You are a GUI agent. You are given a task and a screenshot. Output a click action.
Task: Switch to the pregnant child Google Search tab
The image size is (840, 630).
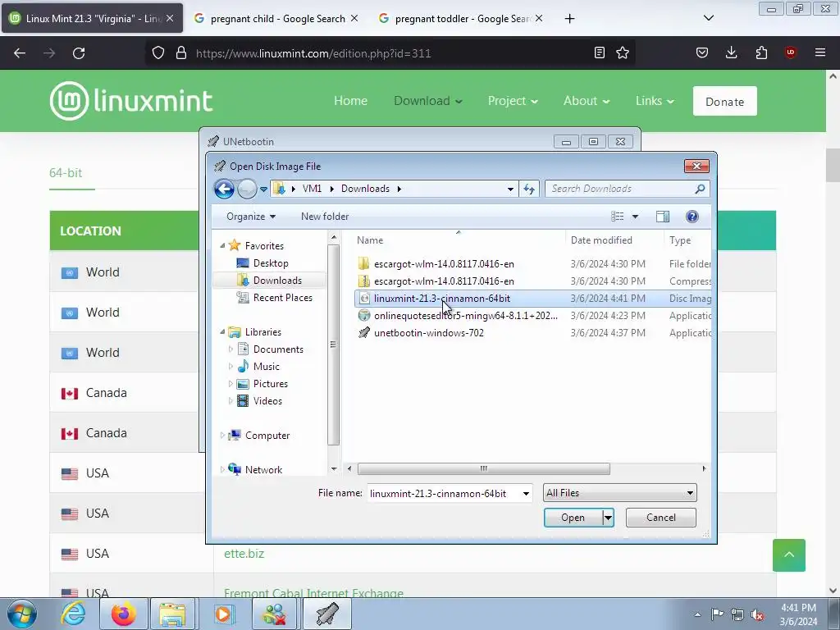[276, 18]
